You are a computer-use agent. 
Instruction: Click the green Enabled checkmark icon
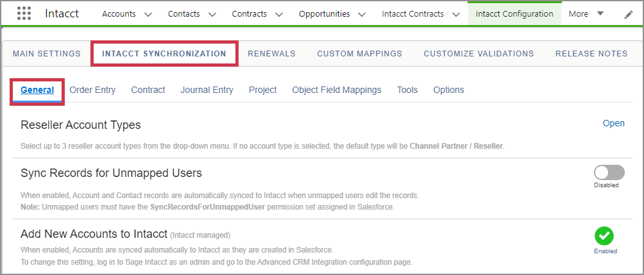[x=604, y=236]
